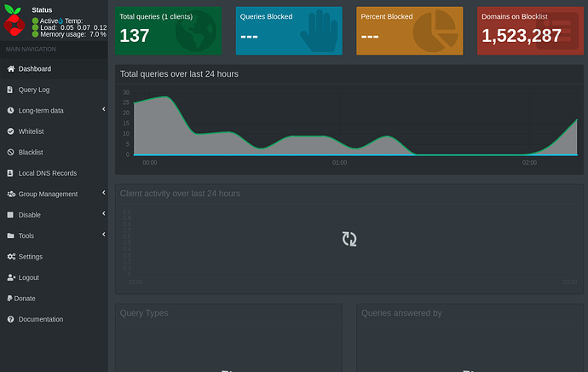
Task: Click the Client activity refresh spinner
Action: 349,239
